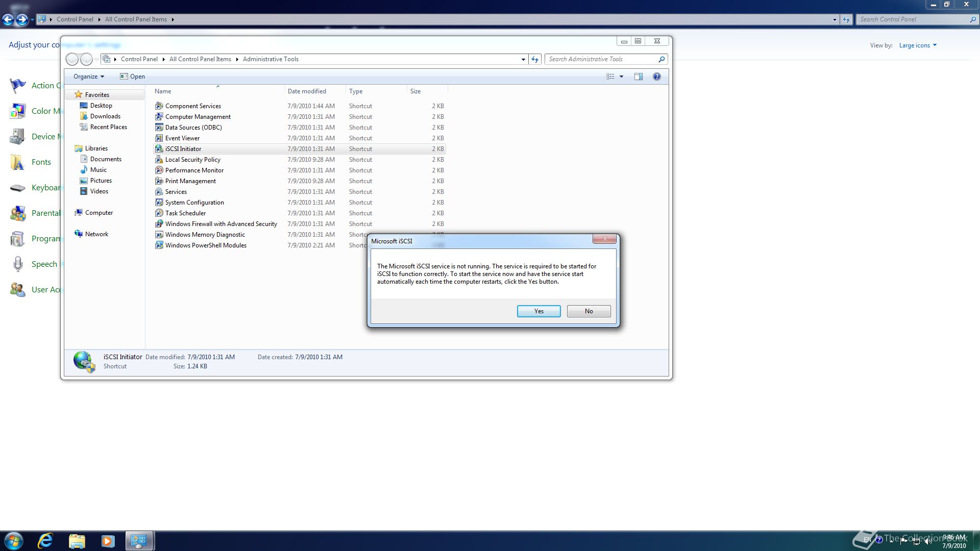Click All Control Panel Items in the Explorer breadcrumb

pyautogui.click(x=200, y=59)
